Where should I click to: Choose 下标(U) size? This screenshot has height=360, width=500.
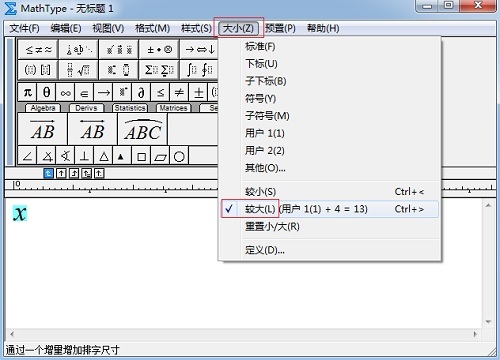tap(330, 64)
